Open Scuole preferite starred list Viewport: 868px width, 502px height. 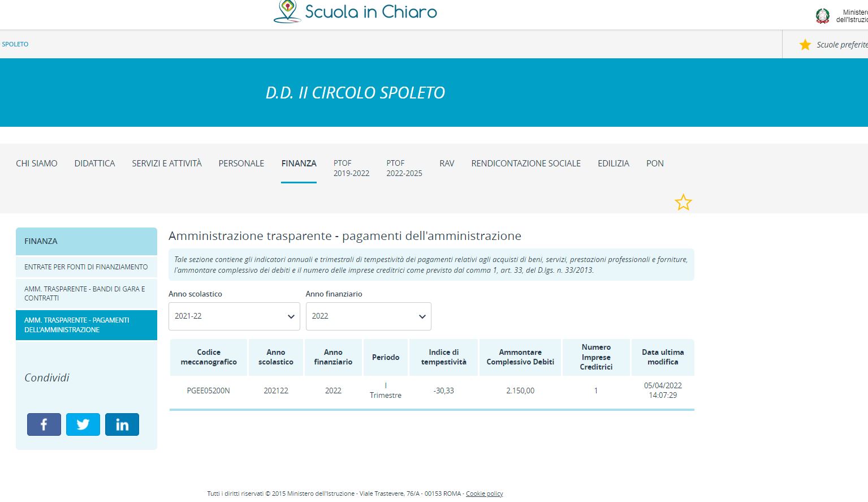pos(834,45)
